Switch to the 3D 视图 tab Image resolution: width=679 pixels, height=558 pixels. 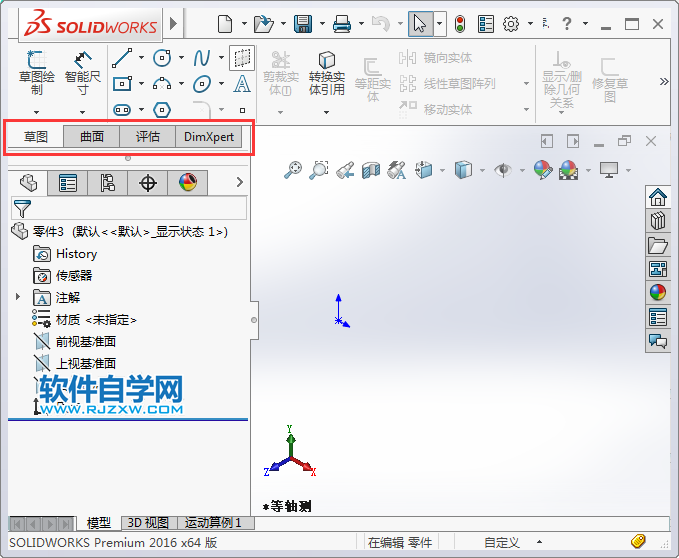[x=148, y=523]
